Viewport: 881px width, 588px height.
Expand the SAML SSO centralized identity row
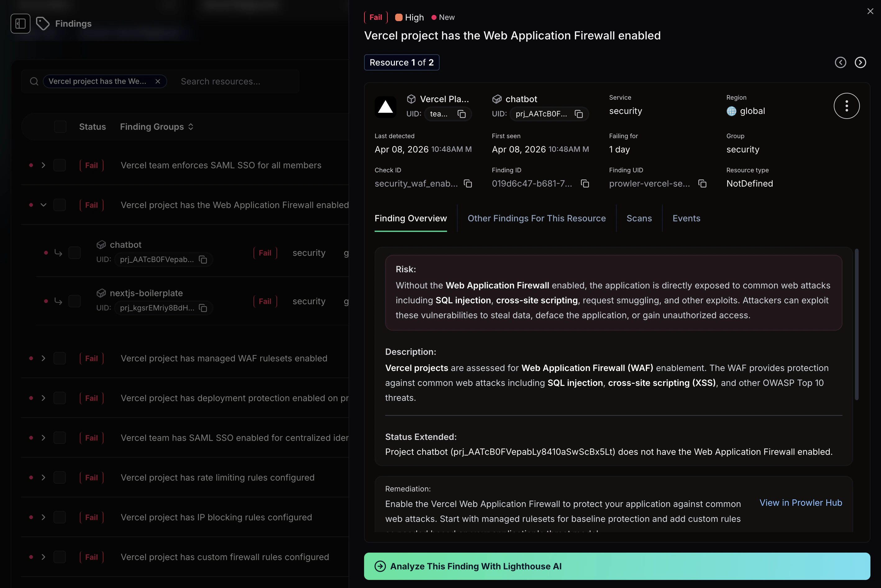(43, 438)
